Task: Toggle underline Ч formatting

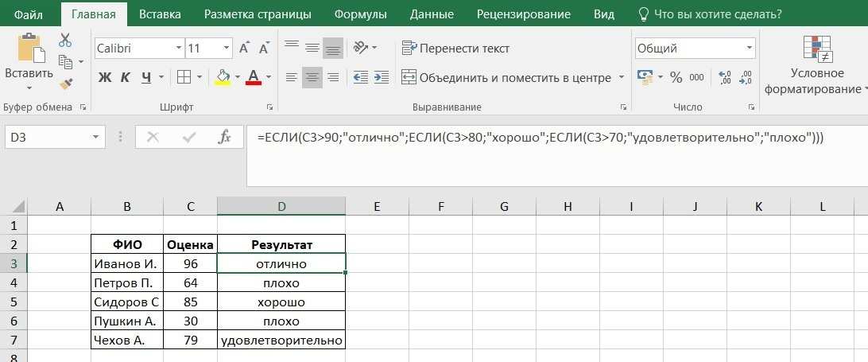Action: 146,77
